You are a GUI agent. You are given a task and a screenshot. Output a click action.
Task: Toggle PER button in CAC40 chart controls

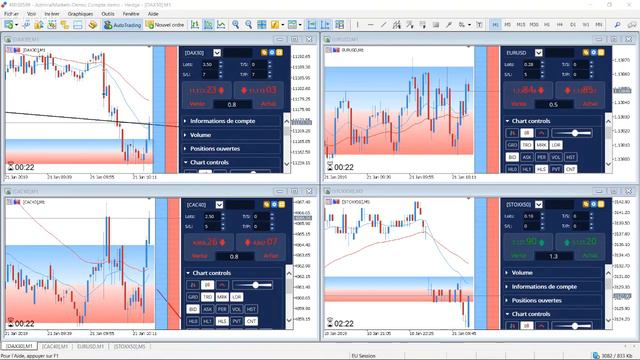tap(222, 309)
